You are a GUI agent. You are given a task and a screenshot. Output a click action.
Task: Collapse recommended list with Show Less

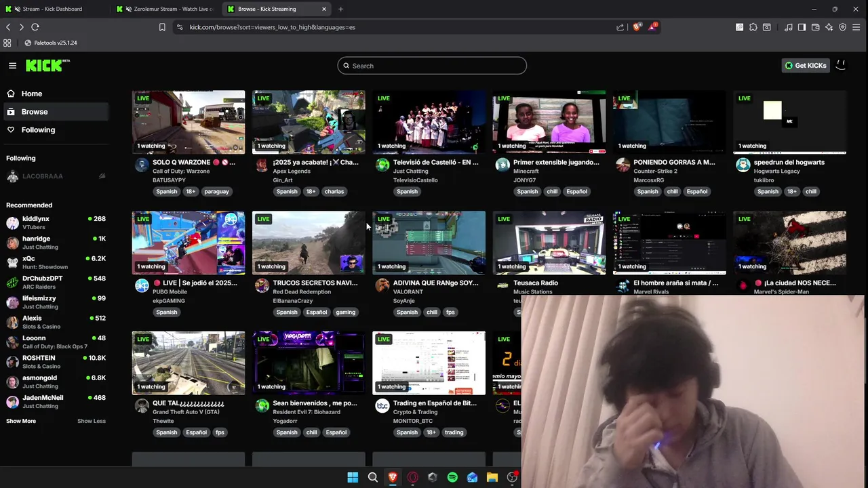point(92,421)
